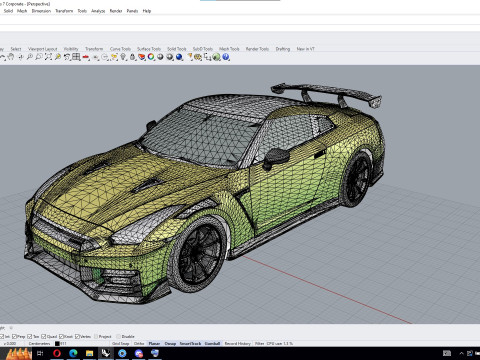Image resolution: width=480 pixels, height=360 pixels.
Task: Toggle Gumball in the status bar
Action: [212, 343]
